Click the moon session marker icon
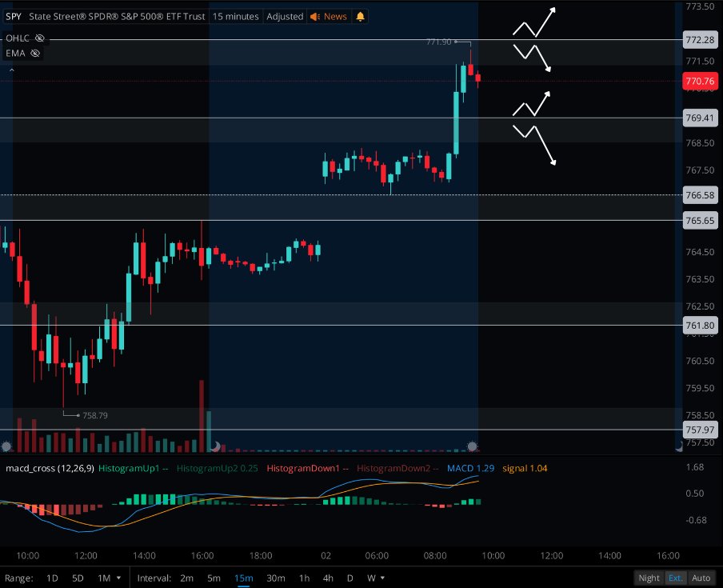The width and height of the screenshot is (723, 588). tap(215, 446)
